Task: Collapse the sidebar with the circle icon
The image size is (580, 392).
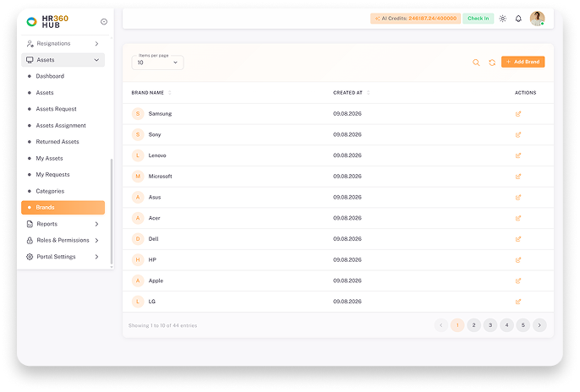Action: click(104, 22)
